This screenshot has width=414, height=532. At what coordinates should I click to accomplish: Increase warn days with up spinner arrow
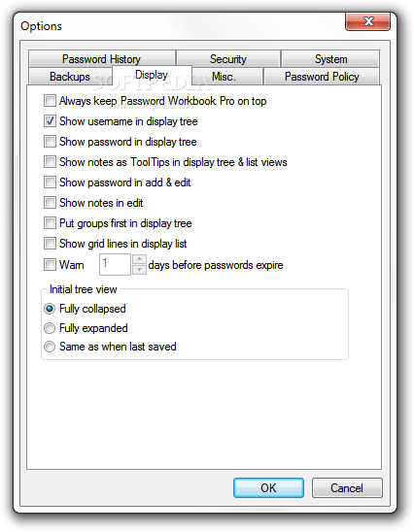pyautogui.click(x=139, y=259)
